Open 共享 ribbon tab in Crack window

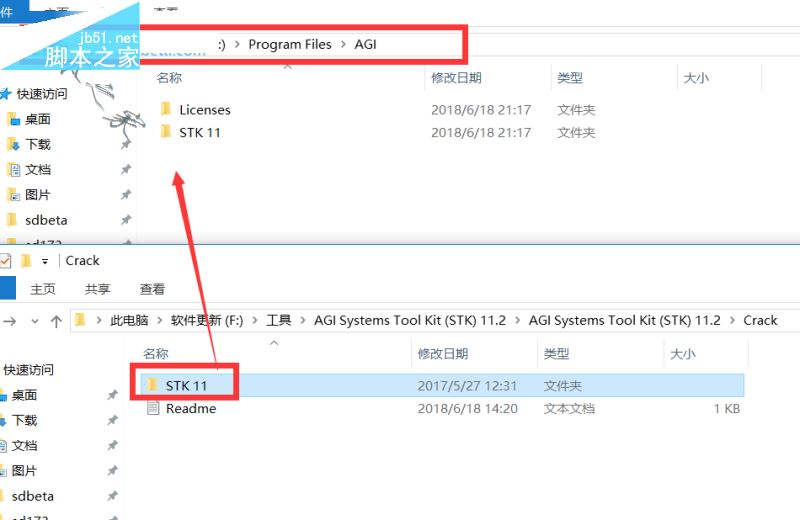[x=97, y=289]
